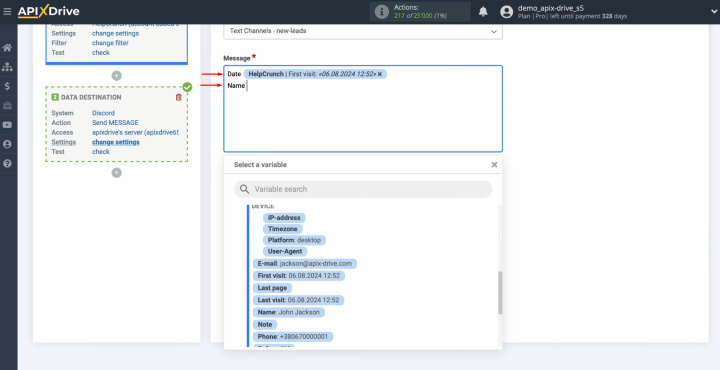Remove the HelpCrunch First visit tag
720x370 pixels.
pyautogui.click(x=380, y=74)
